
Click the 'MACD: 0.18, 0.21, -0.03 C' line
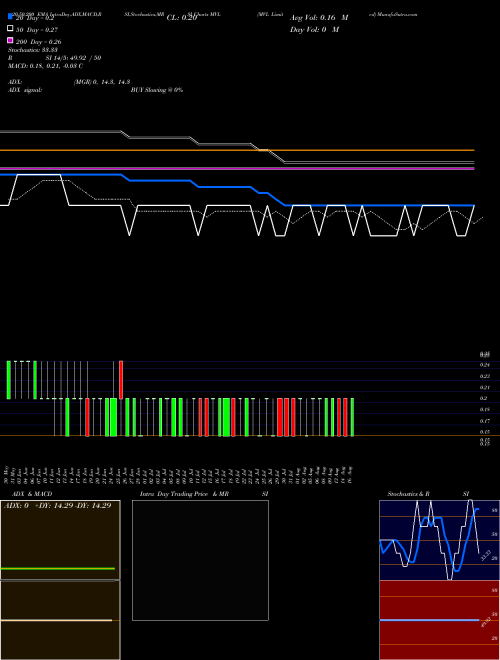click(45, 66)
